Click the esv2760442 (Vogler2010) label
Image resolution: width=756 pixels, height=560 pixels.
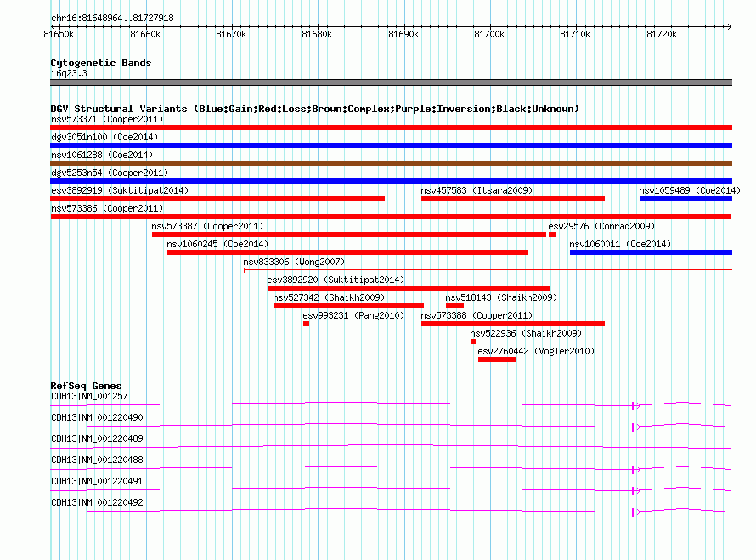click(536, 351)
